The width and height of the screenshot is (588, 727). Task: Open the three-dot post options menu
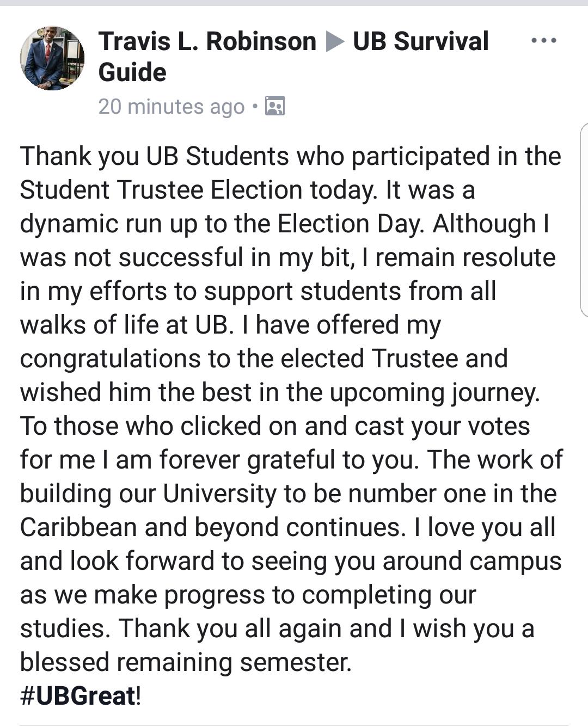coord(543,41)
